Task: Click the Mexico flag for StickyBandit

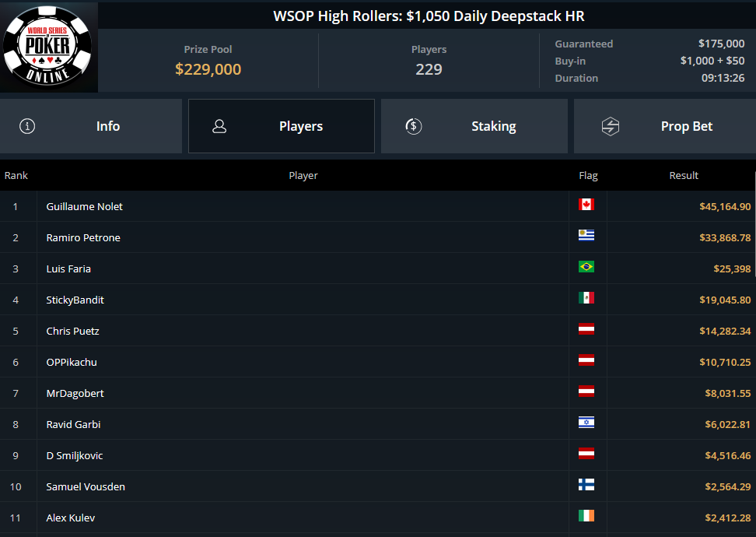Action: [586, 298]
